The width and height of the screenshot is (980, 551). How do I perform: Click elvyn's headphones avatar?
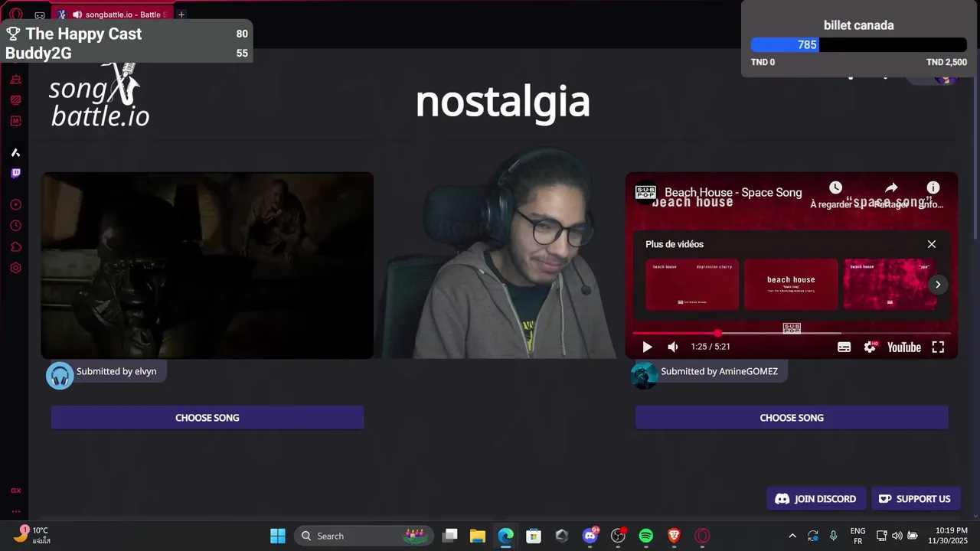(x=60, y=376)
